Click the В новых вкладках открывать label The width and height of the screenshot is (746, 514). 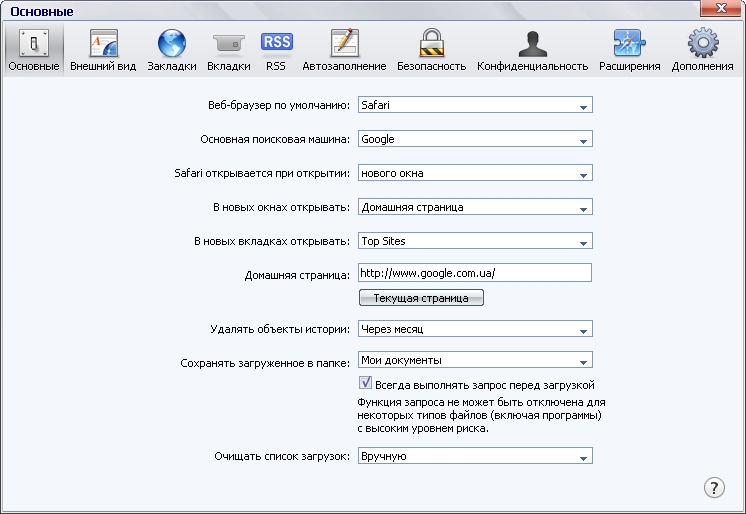coord(272,242)
